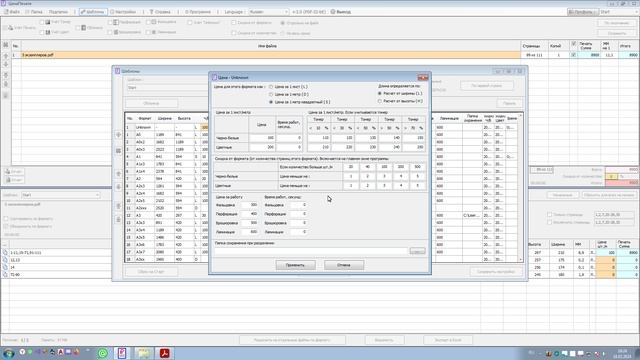Click the move-up arrow icon in main window sidebar

[6, 56]
